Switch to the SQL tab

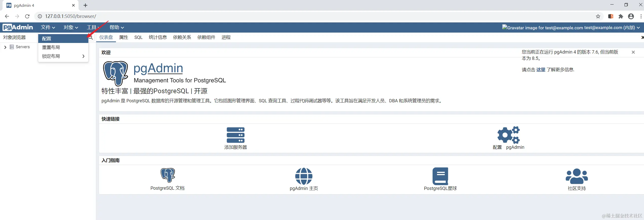click(138, 37)
